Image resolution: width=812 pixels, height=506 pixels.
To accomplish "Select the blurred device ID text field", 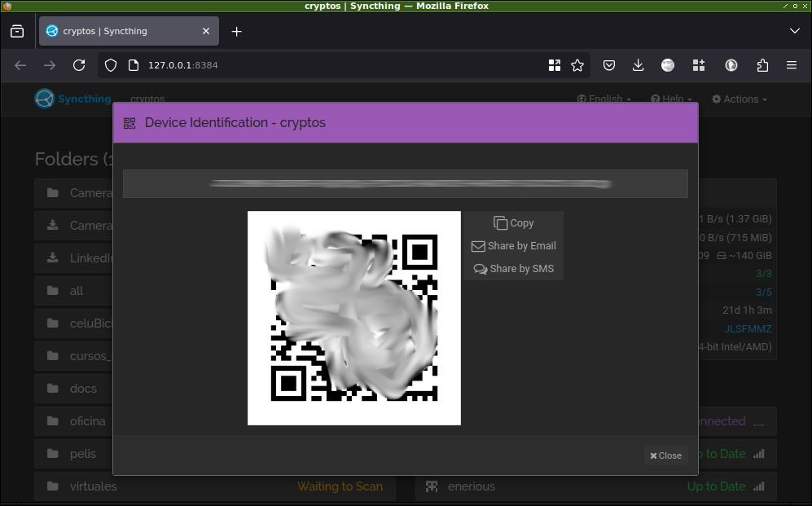I will click(406, 184).
